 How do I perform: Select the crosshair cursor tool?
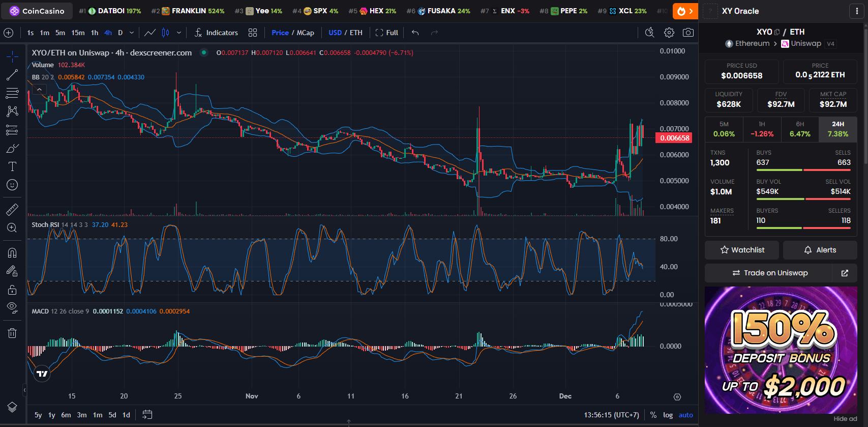point(12,56)
